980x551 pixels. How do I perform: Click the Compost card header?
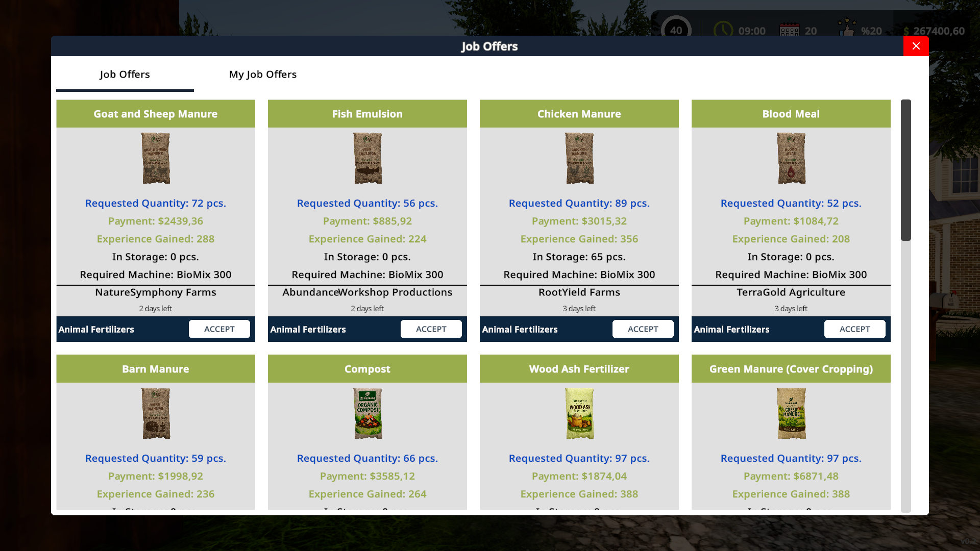[367, 369]
